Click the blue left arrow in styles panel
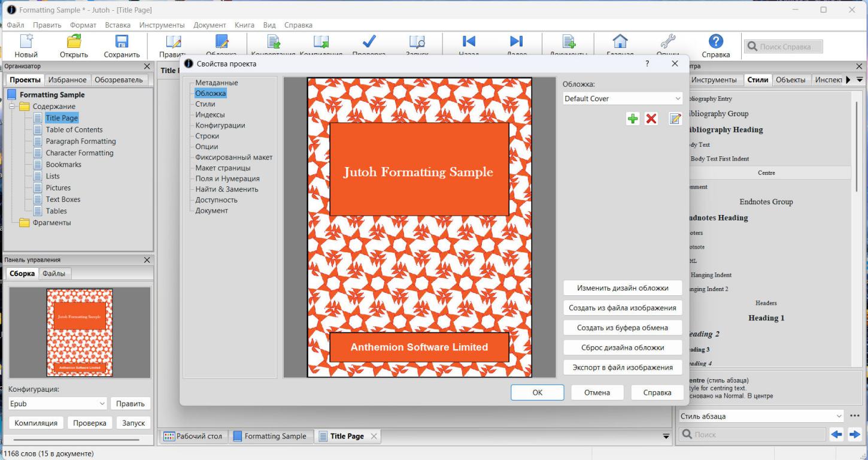This screenshot has height=460, width=868. pos(836,434)
